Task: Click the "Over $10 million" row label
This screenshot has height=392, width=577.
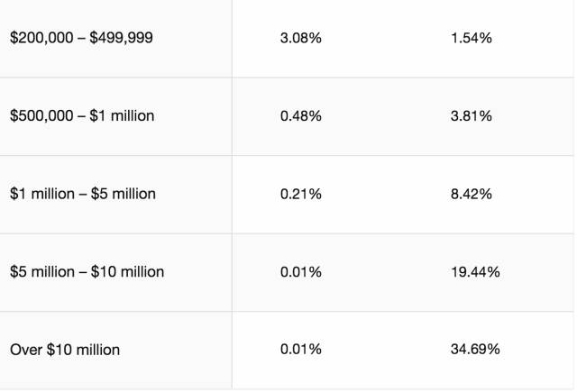Action: pos(65,349)
